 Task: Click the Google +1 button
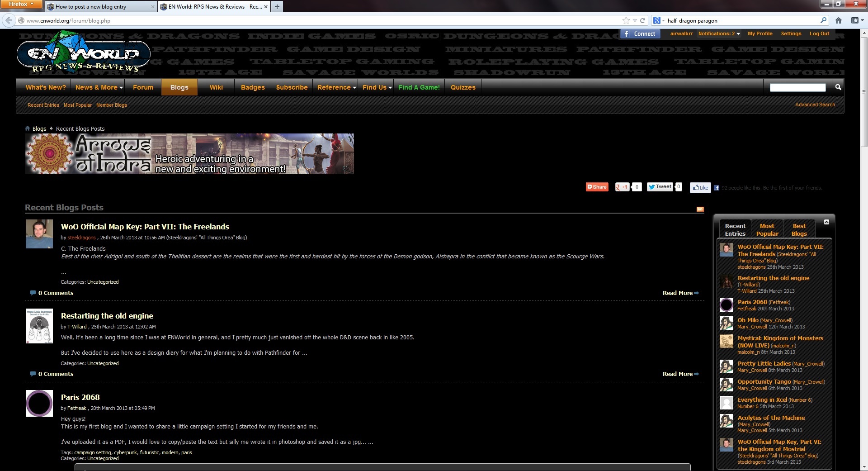click(623, 187)
